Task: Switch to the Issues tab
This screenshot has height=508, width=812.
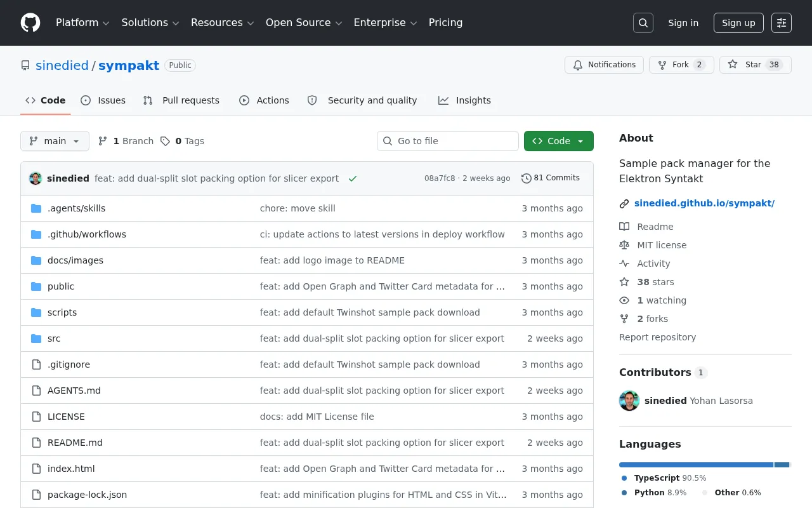Action: click(103, 100)
